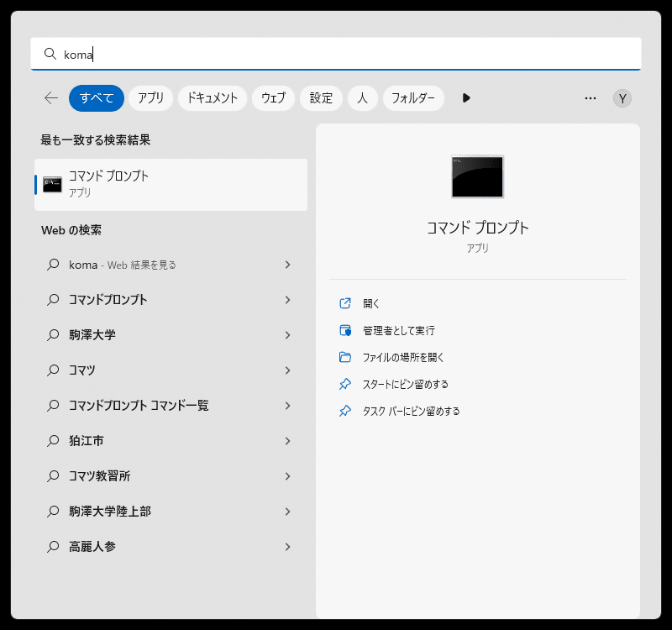This screenshot has width=672, height=630.
Task: Select the コマツ suggestion text
Action: pyautogui.click(x=81, y=370)
